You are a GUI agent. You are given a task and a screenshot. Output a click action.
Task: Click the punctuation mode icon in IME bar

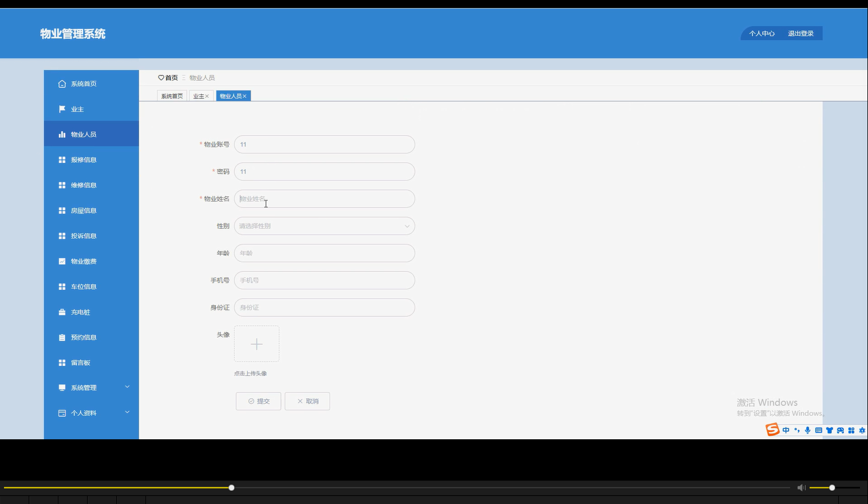(796, 430)
